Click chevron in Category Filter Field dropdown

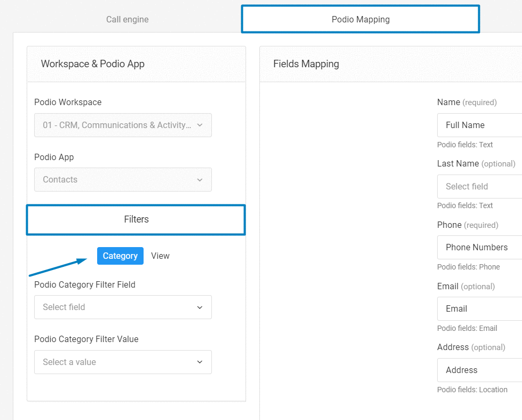coord(200,307)
